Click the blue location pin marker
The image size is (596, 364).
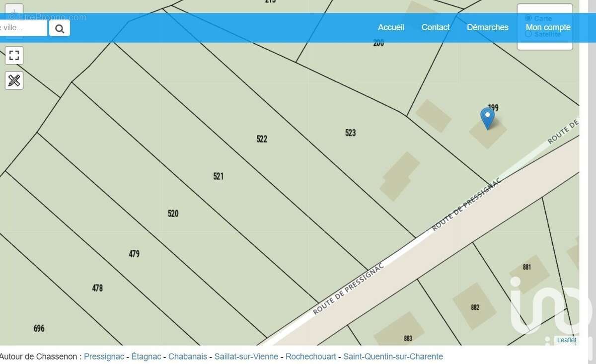(487, 118)
